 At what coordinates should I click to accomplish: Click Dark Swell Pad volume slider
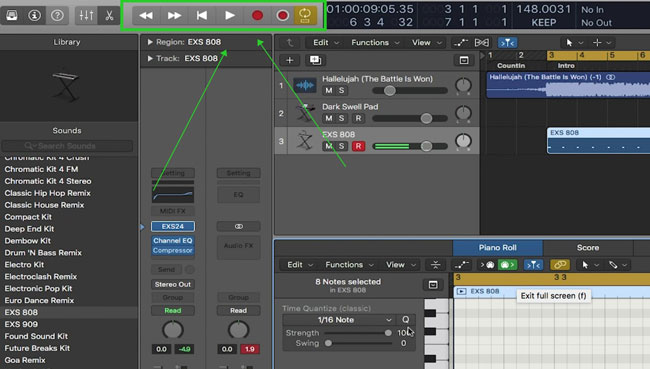[410, 118]
